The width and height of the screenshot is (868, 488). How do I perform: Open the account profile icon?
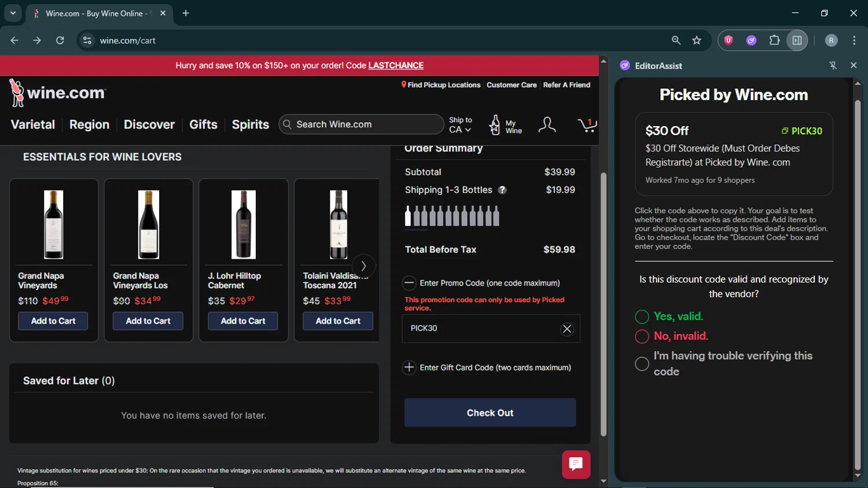[547, 125]
